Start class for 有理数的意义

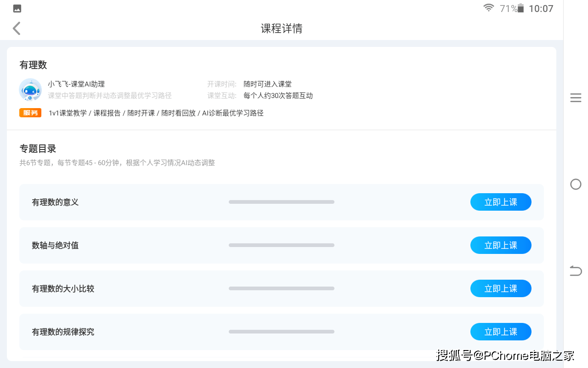pyautogui.click(x=500, y=202)
